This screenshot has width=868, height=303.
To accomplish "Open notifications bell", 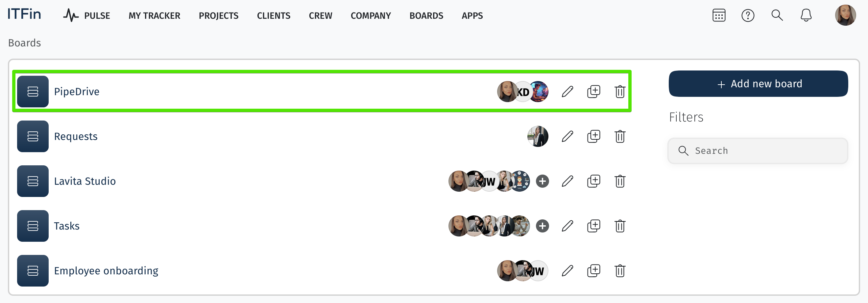I will tap(806, 15).
